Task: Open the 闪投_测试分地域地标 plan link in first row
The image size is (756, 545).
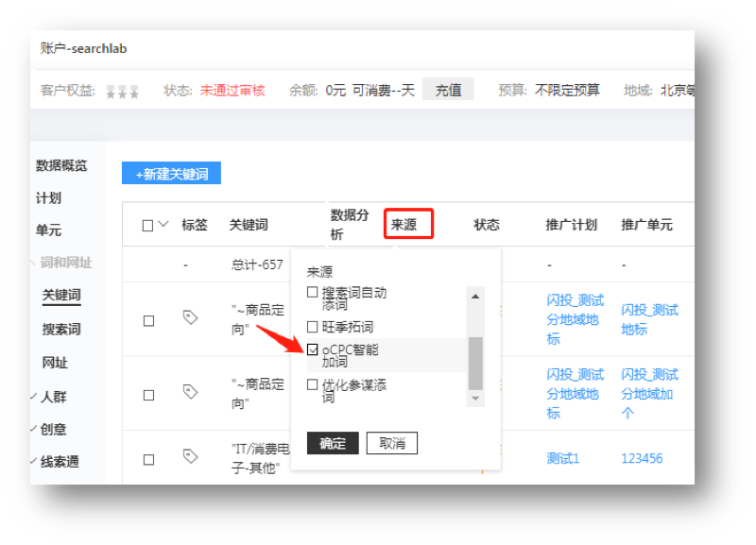Action: click(575, 319)
